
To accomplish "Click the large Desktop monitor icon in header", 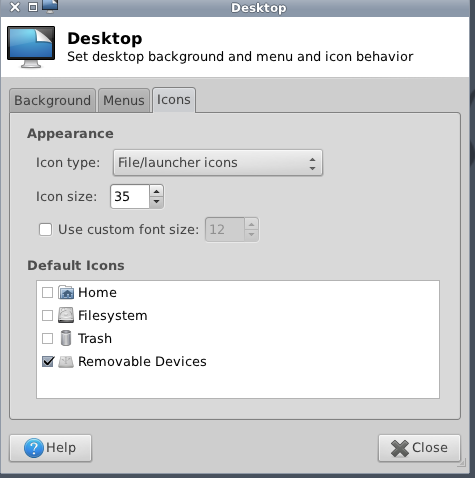I will (x=31, y=47).
